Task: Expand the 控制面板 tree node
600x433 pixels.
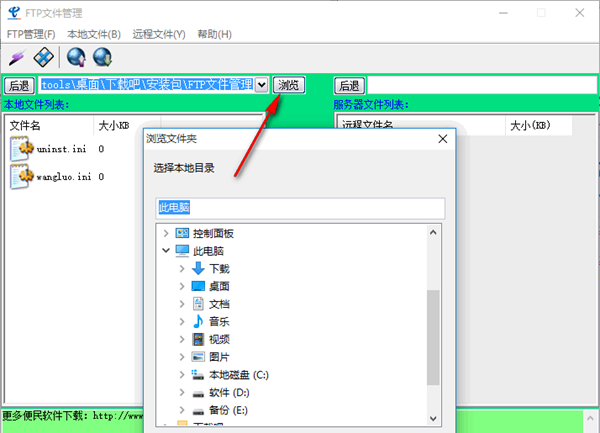Action: 166,233
